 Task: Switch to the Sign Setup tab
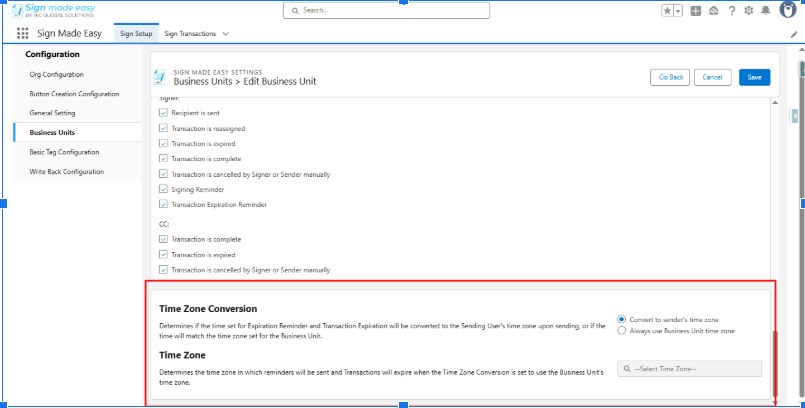(136, 34)
